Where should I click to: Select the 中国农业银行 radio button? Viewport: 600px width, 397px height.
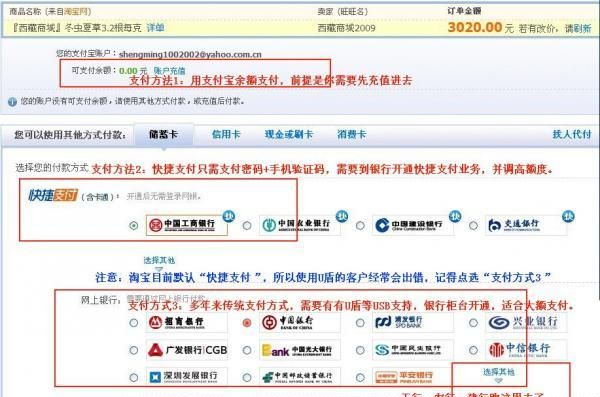point(247,225)
